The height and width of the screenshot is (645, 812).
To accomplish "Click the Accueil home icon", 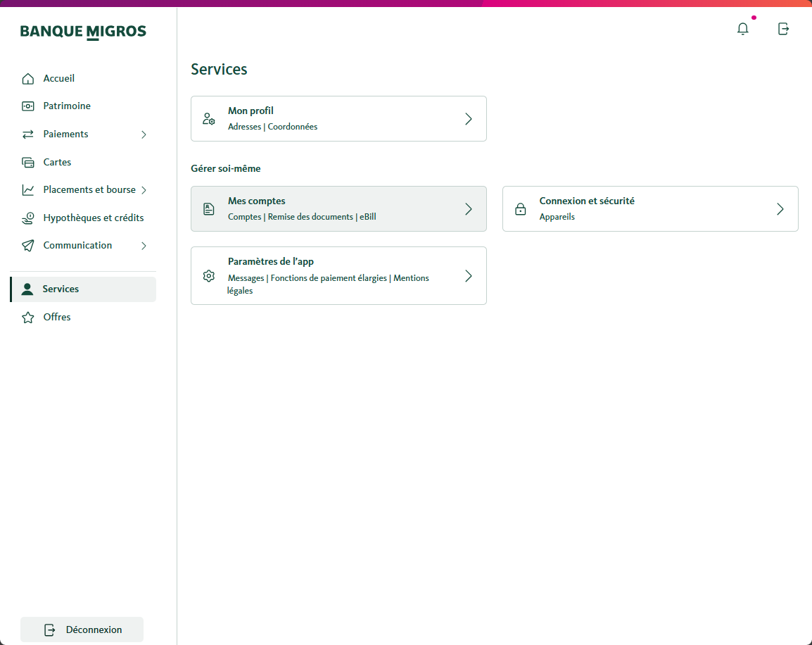I will coord(28,79).
